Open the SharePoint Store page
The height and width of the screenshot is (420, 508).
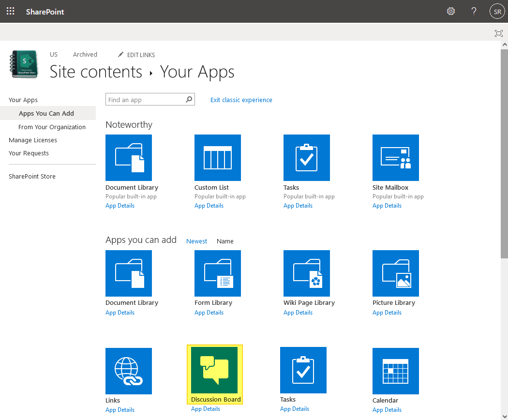coord(32,176)
